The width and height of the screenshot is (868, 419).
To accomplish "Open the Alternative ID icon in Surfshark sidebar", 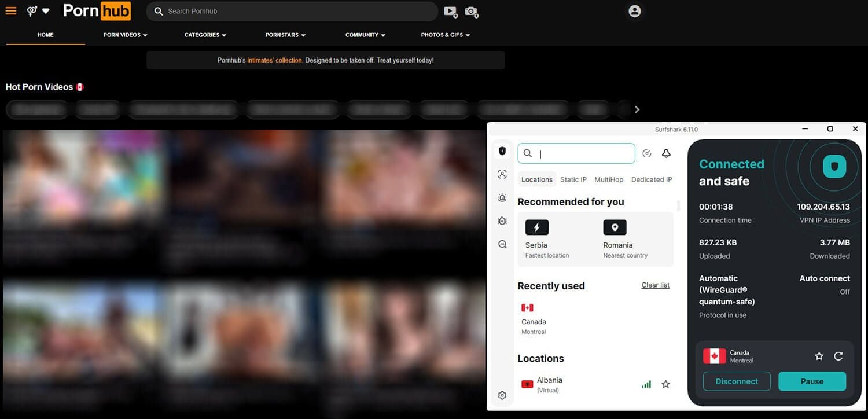I will tap(502, 174).
